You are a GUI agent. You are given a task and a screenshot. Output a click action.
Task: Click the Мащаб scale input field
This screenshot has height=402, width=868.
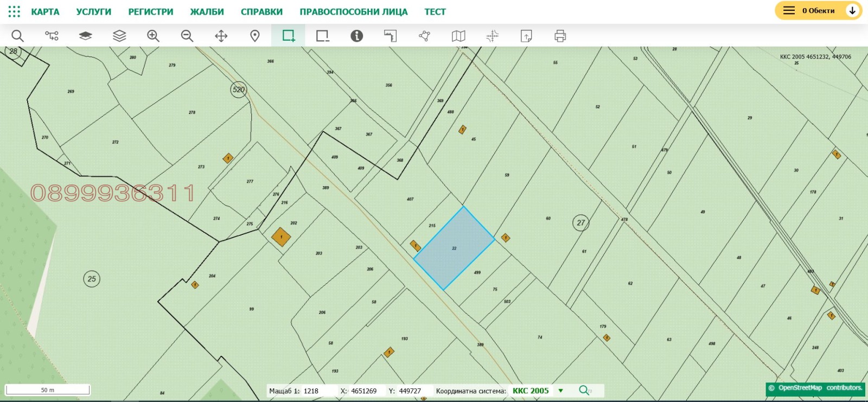pyautogui.click(x=318, y=391)
